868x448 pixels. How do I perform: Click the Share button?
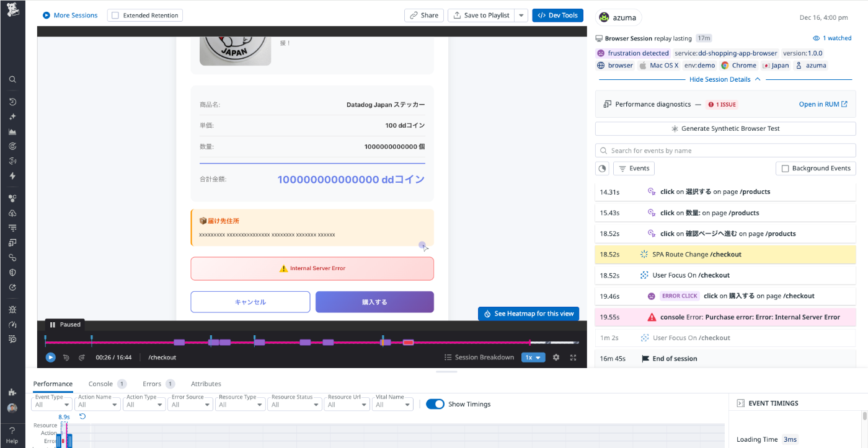point(424,15)
